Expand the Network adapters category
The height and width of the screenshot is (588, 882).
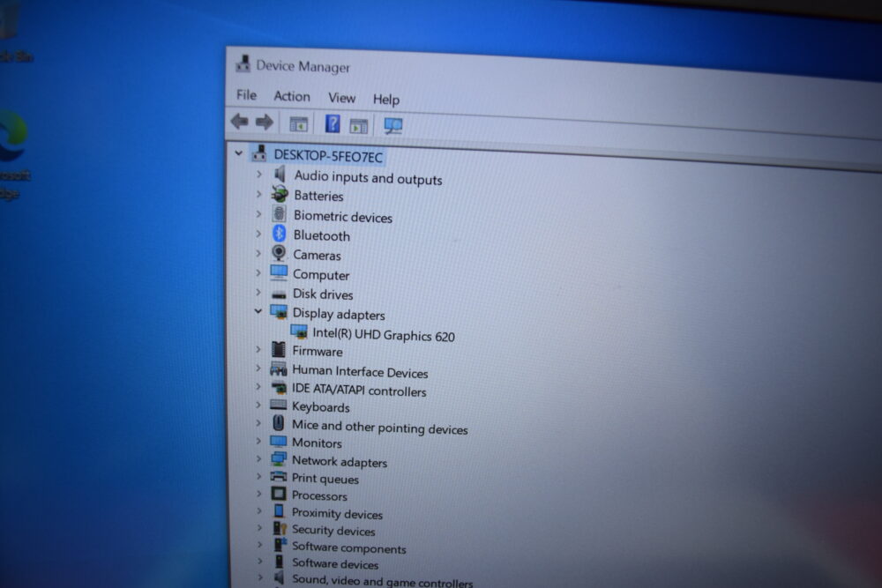[x=258, y=458]
